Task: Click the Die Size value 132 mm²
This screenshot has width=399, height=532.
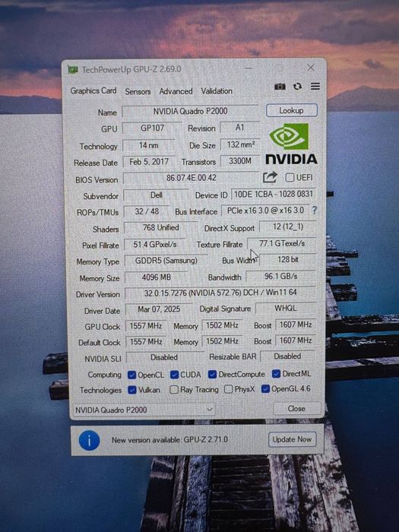Action: [x=240, y=145]
